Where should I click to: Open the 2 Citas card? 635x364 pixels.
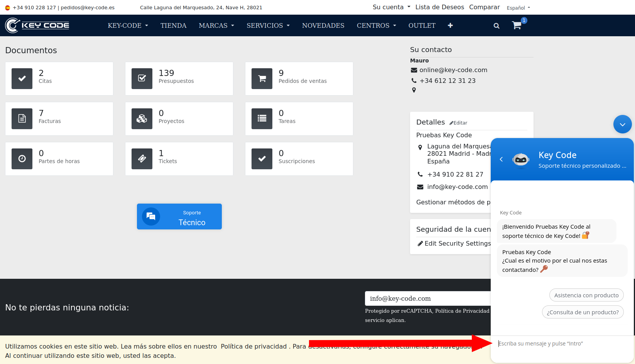59,79
